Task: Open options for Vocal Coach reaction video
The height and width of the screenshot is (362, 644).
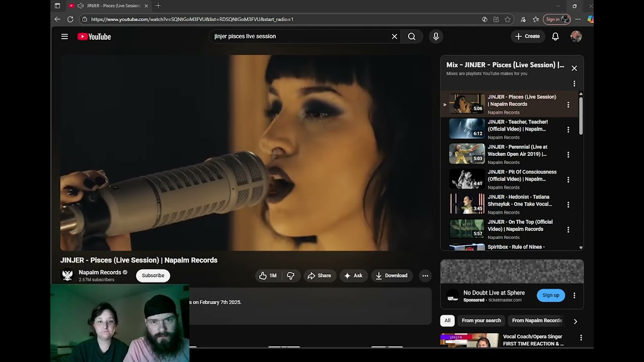Action: [x=581, y=338]
